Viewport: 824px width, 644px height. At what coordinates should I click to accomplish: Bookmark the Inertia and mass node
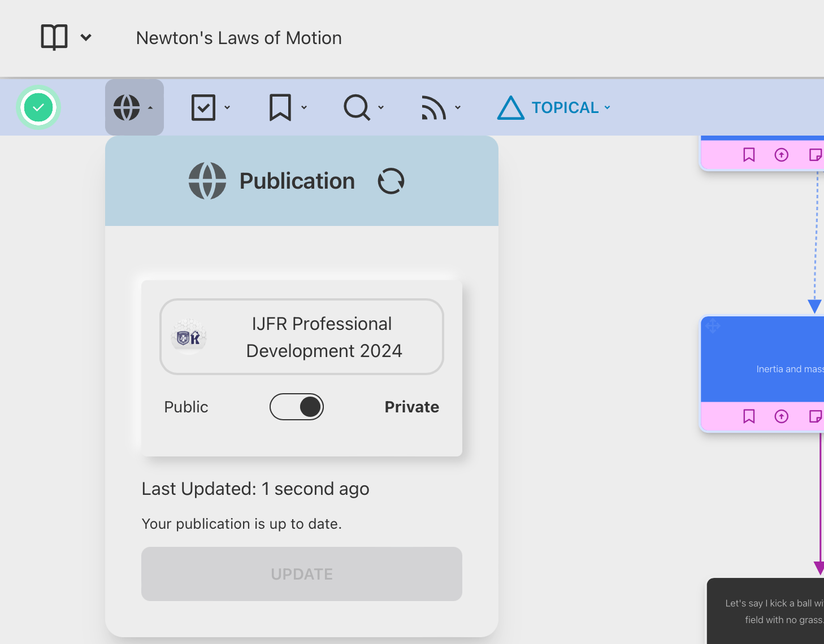click(x=749, y=416)
